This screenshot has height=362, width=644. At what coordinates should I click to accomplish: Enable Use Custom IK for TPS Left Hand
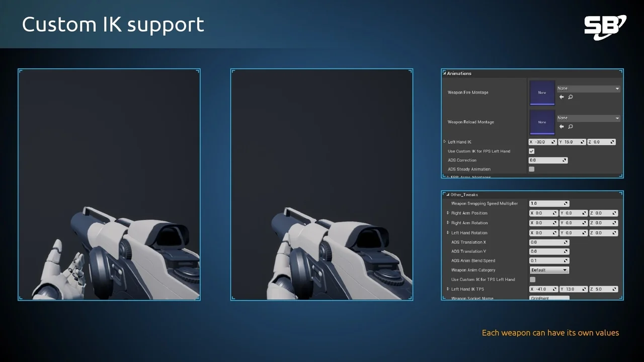(x=532, y=279)
